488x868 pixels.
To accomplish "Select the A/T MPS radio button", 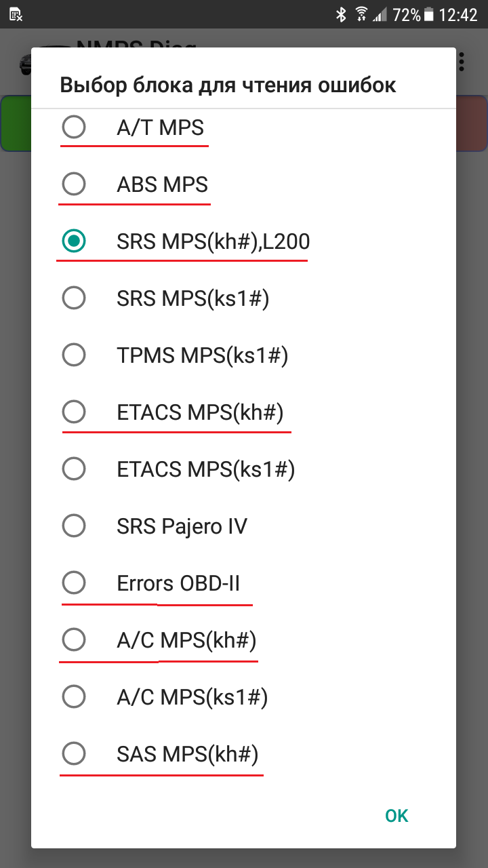I will (x=74, y=127).
